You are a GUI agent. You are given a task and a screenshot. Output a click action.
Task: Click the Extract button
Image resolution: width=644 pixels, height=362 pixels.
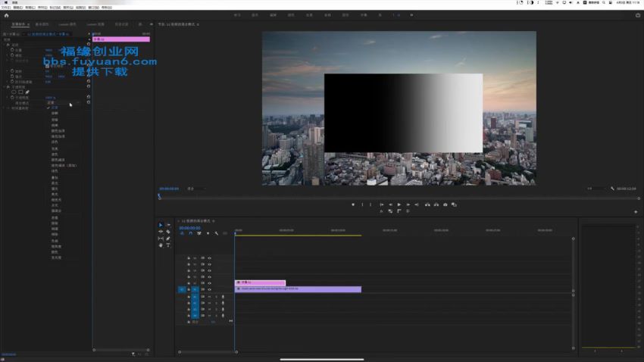point(436,204)
